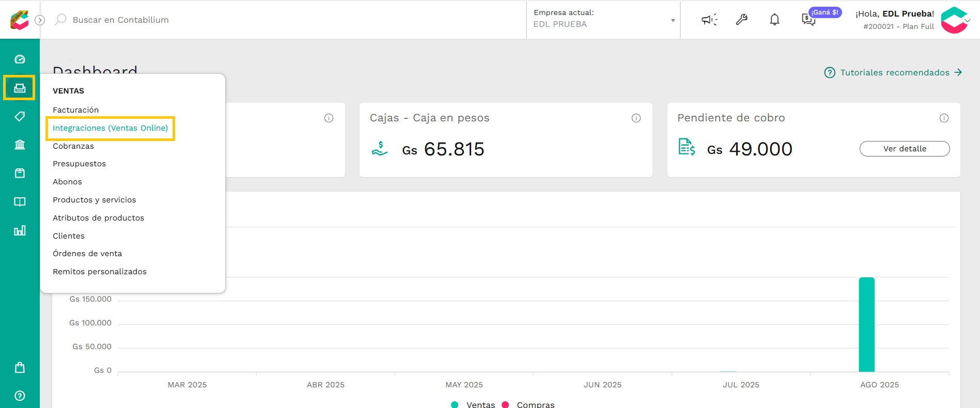Open the price tag sidebar icon
The image size is (980, 408).
point(20,116)
